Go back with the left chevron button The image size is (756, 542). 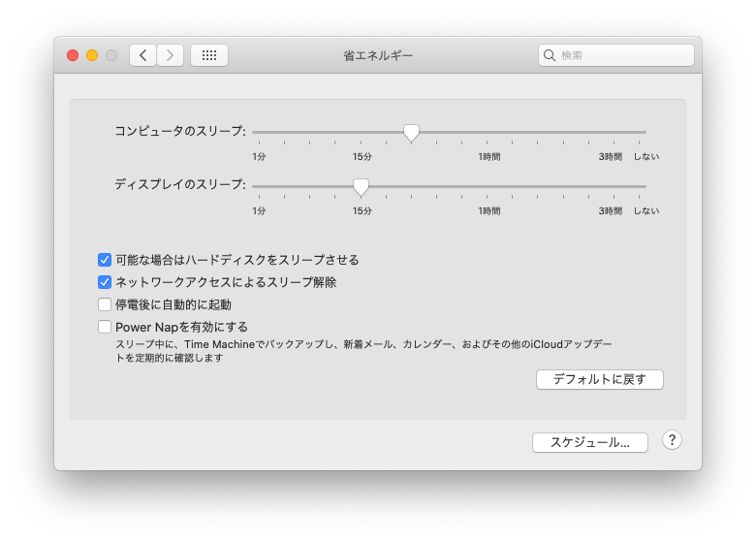pos(142,55)
